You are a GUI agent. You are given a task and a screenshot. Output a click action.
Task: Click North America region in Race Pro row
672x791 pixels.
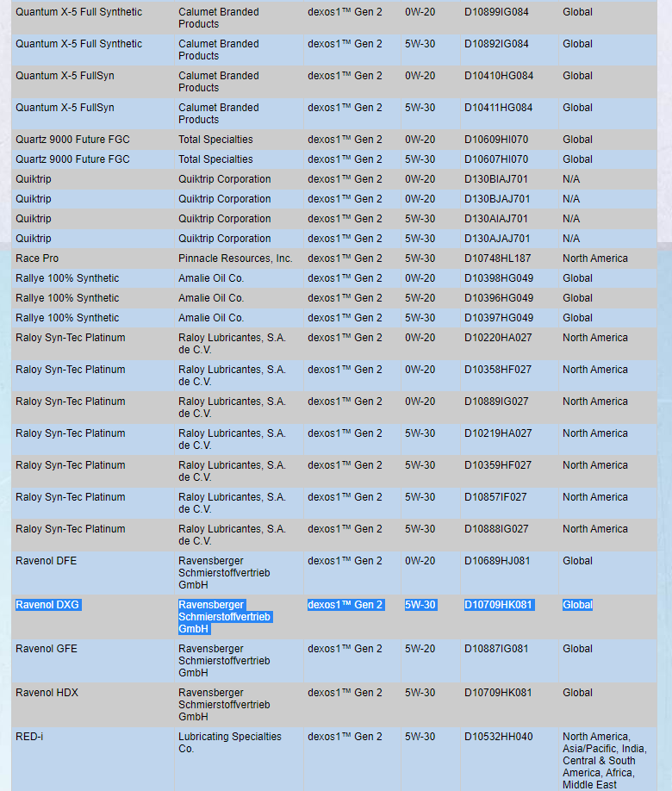click(595, 258)
